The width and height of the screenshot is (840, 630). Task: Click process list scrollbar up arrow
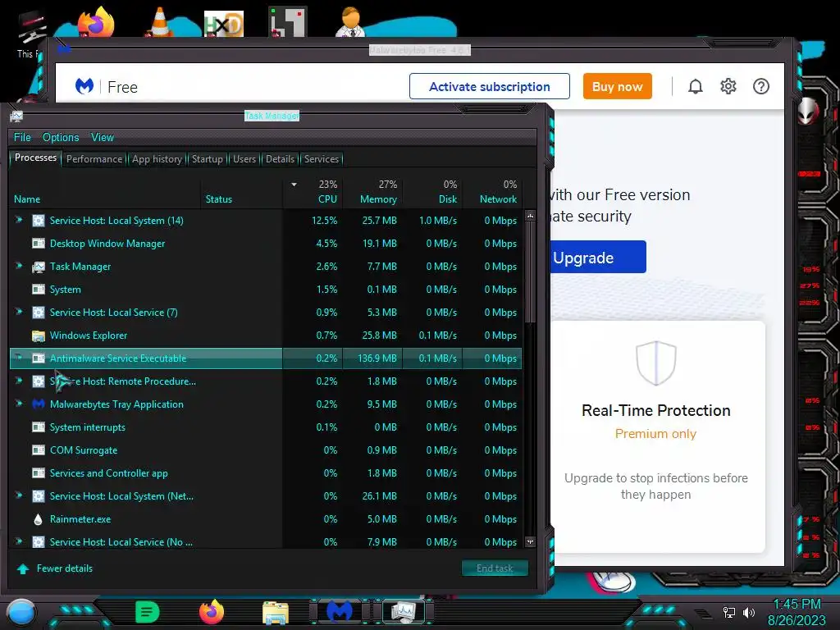coord(530,216)
